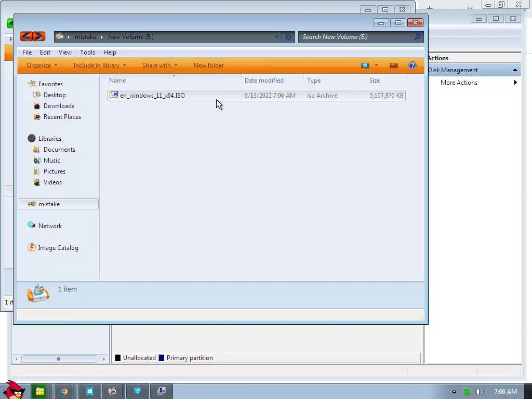Open the View menu
532x399 pixels.
65,52
